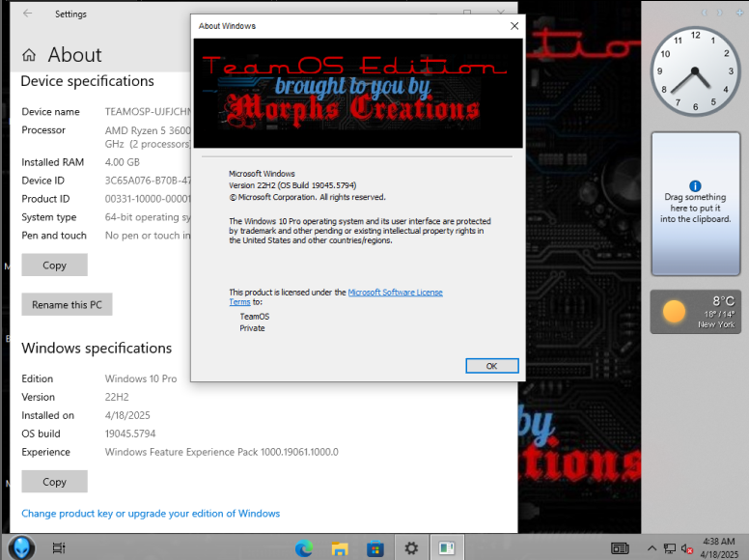Click the blue info icon in clipboard gadget
Image resolution: width=749 pixels, height=560 pixels.
[695, 186]
